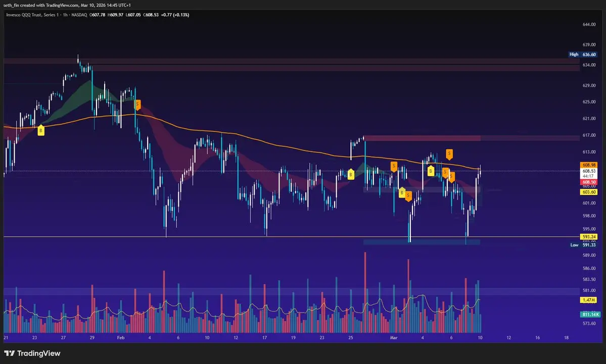Image resolution: width=606 pixels, height=364 pixels.
Task: Click the S sell marker just right of Mar label
Action: [x=408, y=196]
